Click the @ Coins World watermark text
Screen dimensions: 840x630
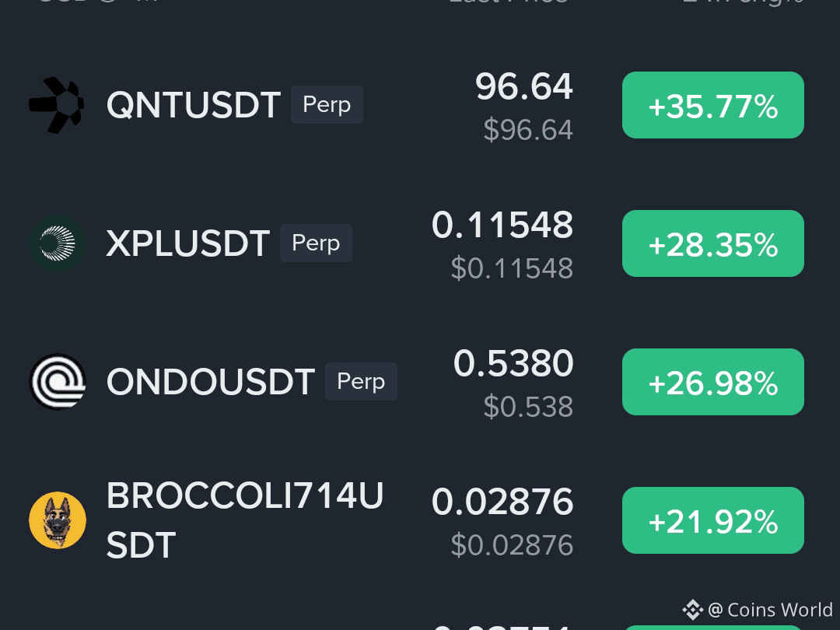[x=770, y=610]
